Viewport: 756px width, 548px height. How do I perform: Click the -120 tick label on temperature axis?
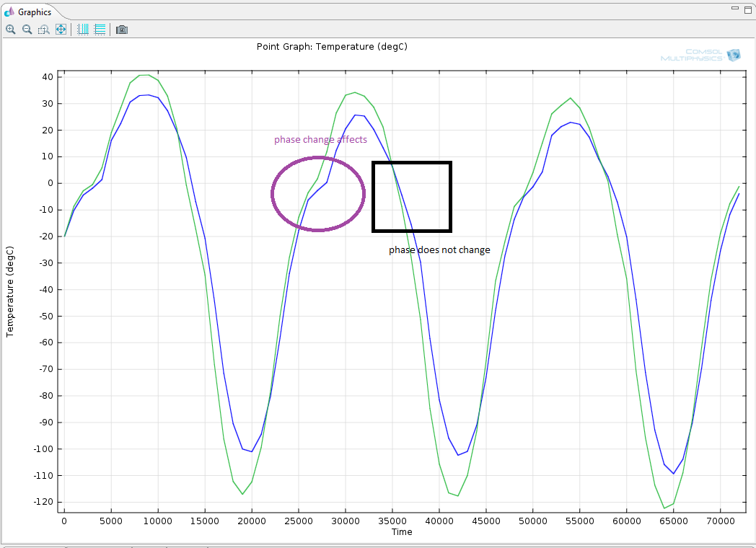(43, 502)
